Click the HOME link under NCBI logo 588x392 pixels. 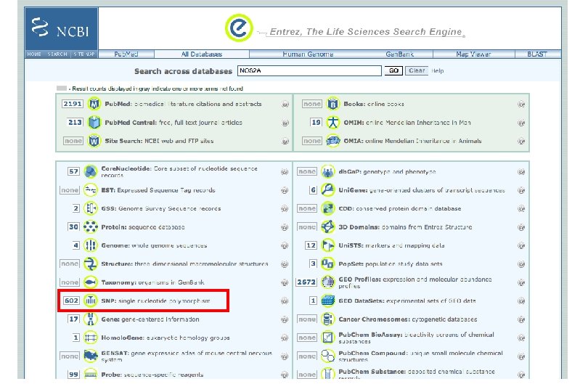click(34, 54)
